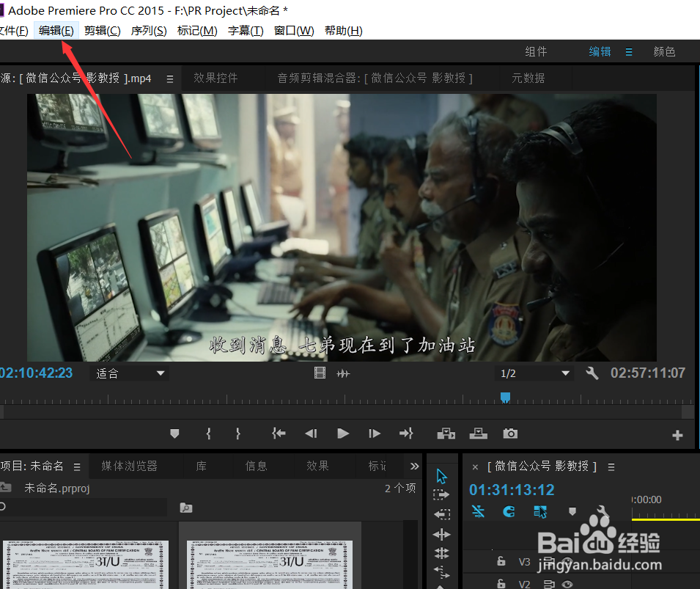Select the Selection tool arrow
This screenshot has width=700, height=589.
441,476
